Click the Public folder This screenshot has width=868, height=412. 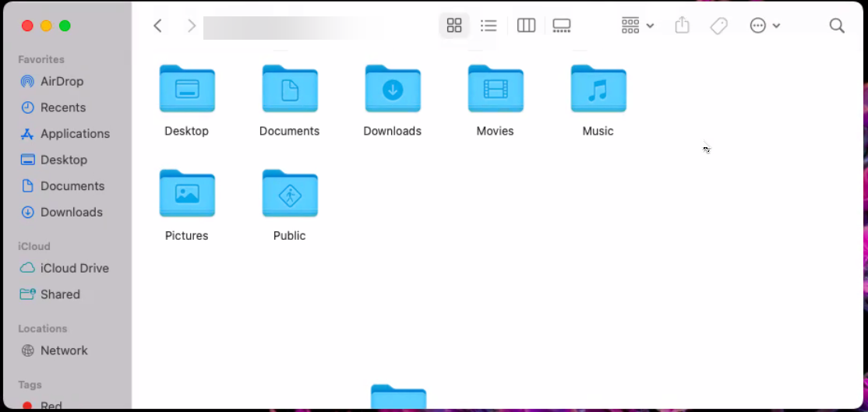(290, 194)
